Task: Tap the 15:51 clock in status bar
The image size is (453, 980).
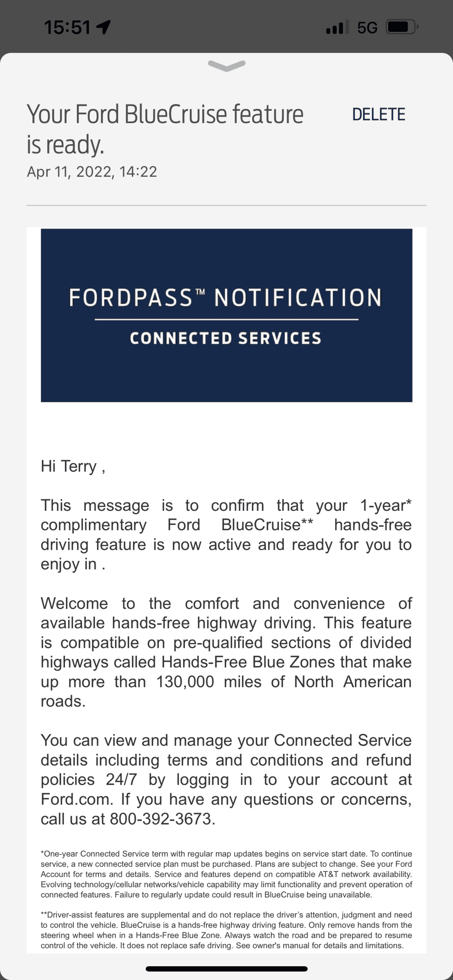Action: point(67,27)
